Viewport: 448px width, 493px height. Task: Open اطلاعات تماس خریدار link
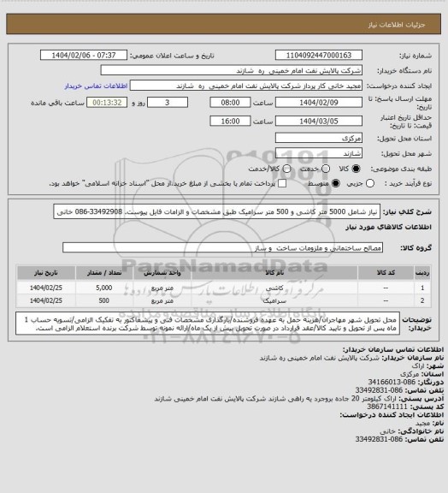pos(96,86)
